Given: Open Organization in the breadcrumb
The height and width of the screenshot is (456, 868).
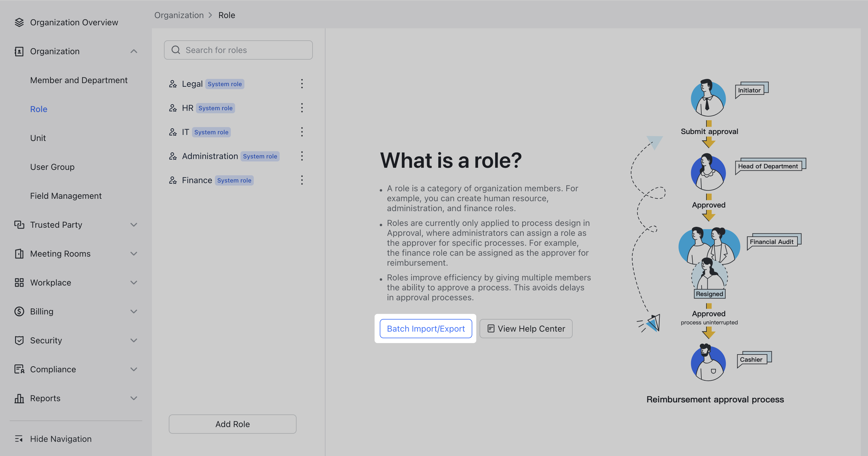Looking at the screenshot, I should pyautogui.click(x=179, y=15).
